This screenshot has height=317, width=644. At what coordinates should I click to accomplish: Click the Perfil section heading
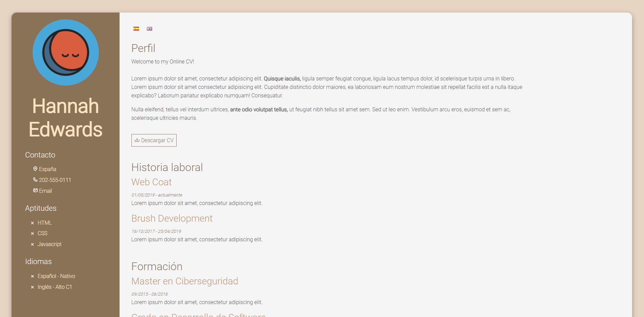(143, 48)
